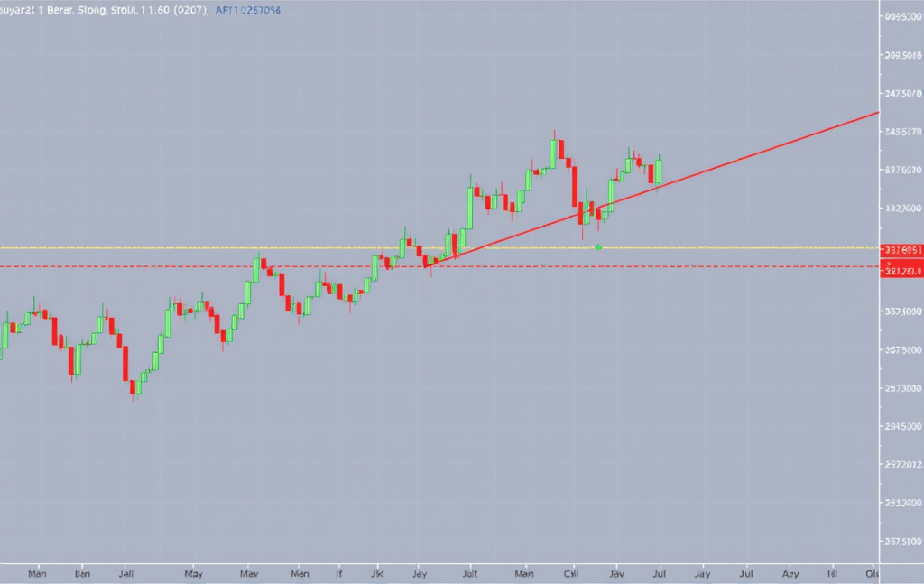
Task: Click the 'Mav' label on the time axis
Action: tap(249, 573)
